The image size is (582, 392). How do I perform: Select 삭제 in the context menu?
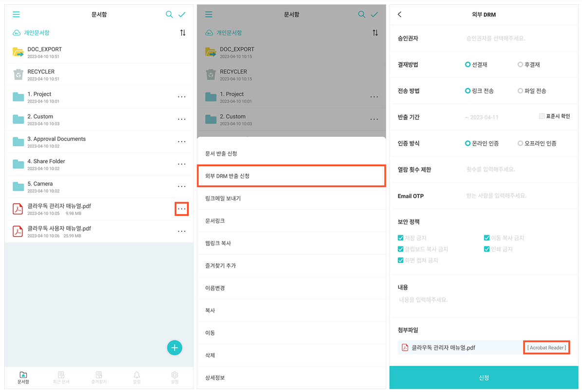[291, 355]
